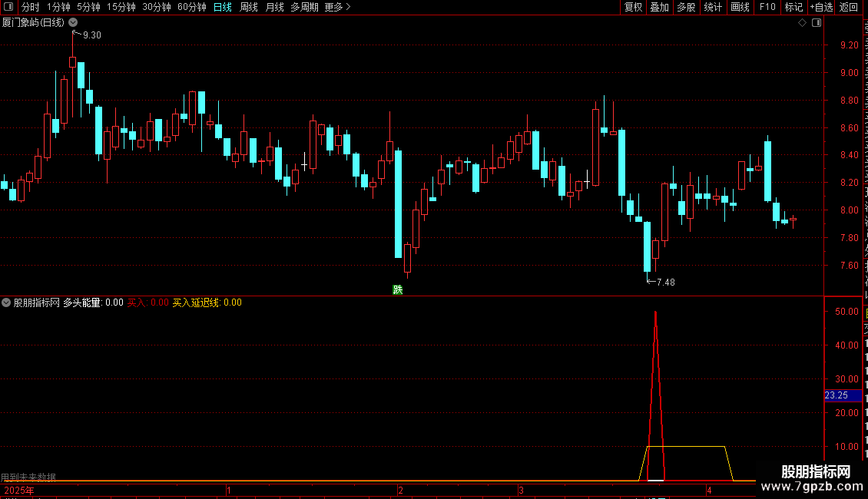Expand the 股朋指标网 indicator dropdown
The height and width of the screenshot is (499, 868).
click(x=6, y=302)
